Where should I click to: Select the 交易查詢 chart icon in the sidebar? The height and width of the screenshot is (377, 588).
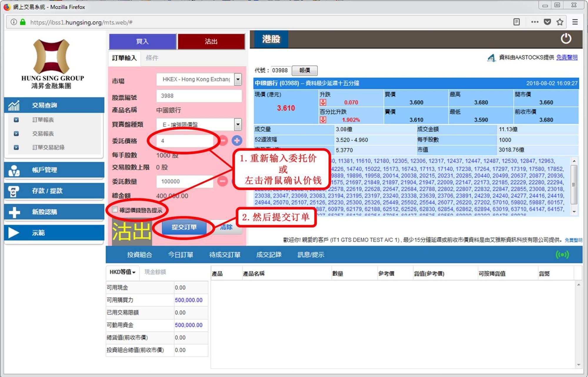coord(14,105)
